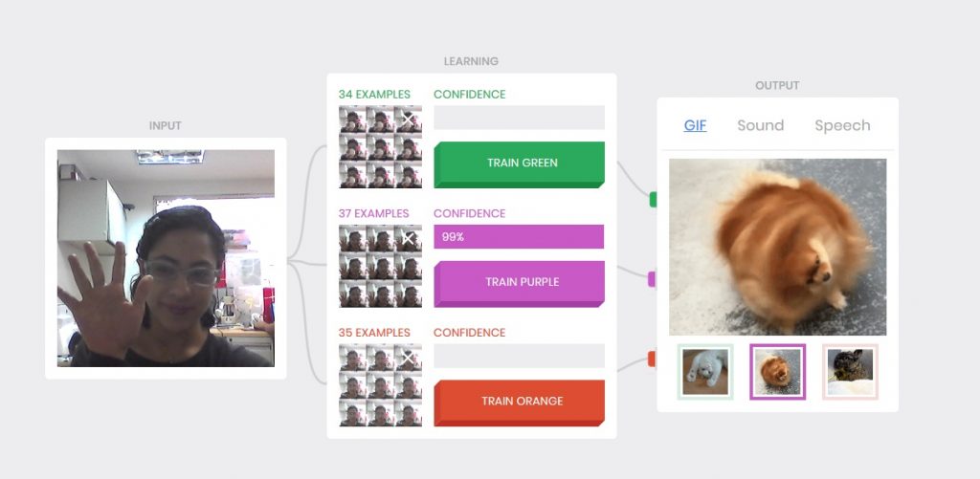Select the purple-bordered Pomeranian GIF thumbnail

[x=777, y=372]
